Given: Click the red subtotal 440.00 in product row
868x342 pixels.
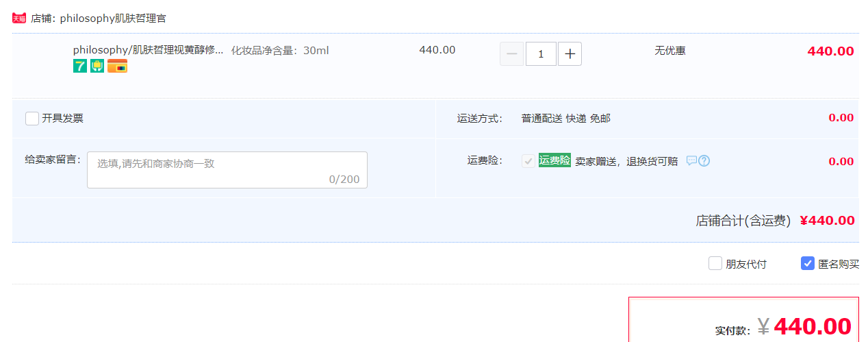Looking at the screenshot, I should pyautogui.click(x=830, y=51).
